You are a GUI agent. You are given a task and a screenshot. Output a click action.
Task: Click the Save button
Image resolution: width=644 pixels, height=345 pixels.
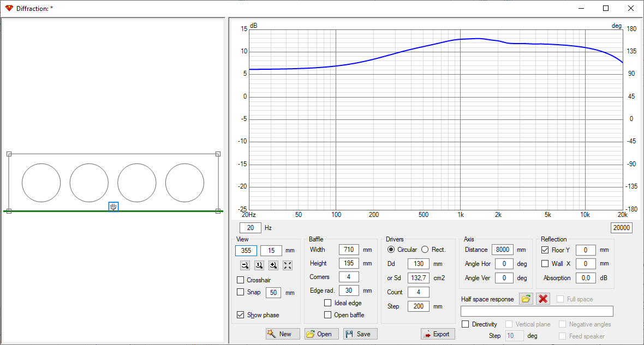click(x=360, y=334)
